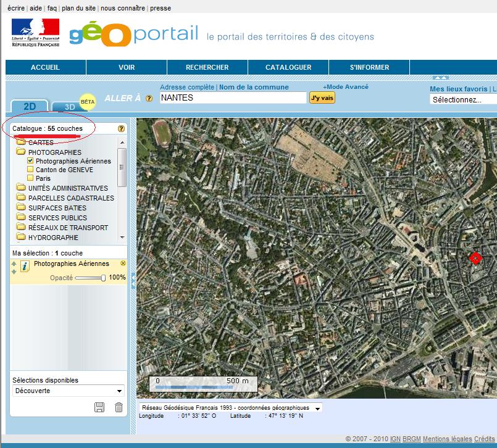The width and height of the screenshot is (497, 448).
Task: Open the Sélections disponibles Découverte dropdown
Action: (x=119, y=391)
